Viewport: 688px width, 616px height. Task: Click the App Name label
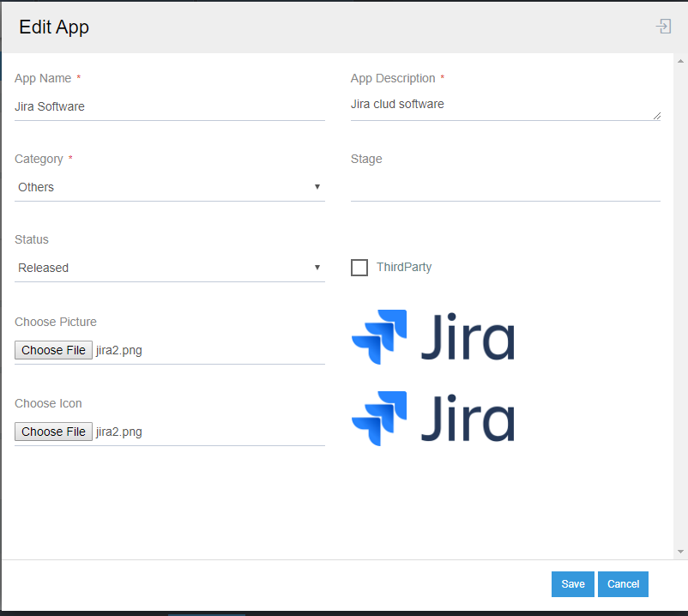coord(43,79)
